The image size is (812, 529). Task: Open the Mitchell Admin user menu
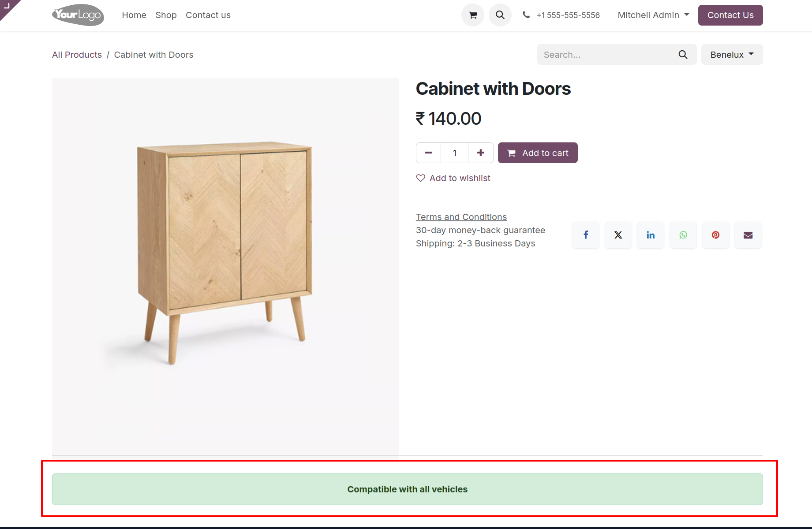point(653,15)
